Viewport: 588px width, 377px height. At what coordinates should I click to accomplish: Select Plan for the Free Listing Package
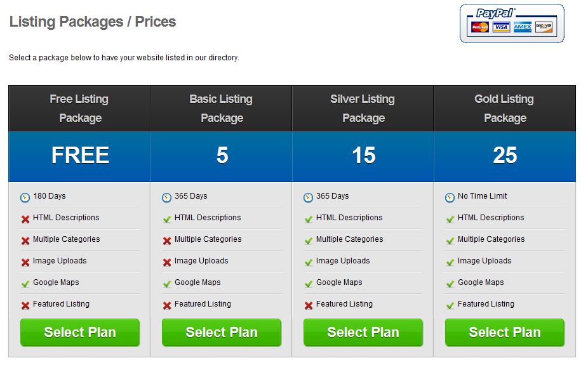click(x=80, y=333)
